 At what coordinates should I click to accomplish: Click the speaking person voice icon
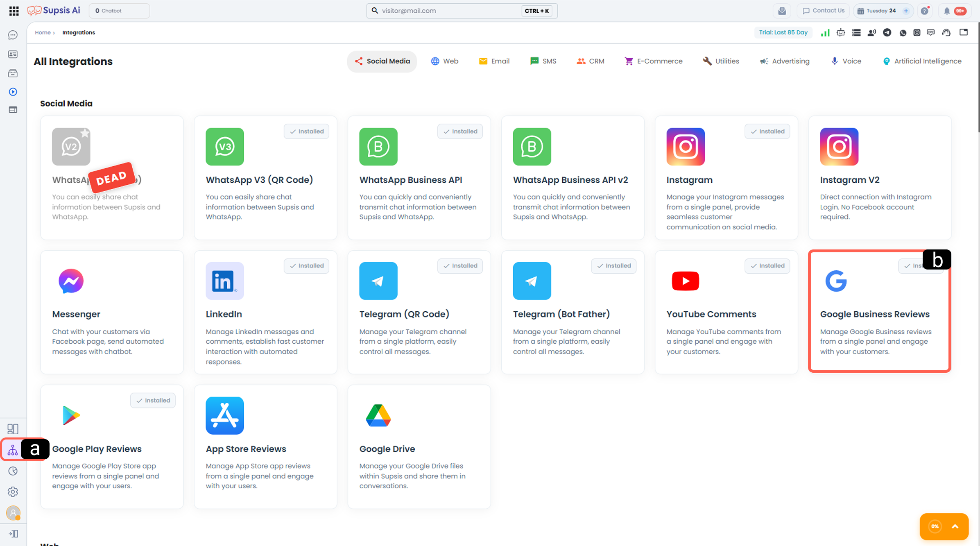coord(872,33)
